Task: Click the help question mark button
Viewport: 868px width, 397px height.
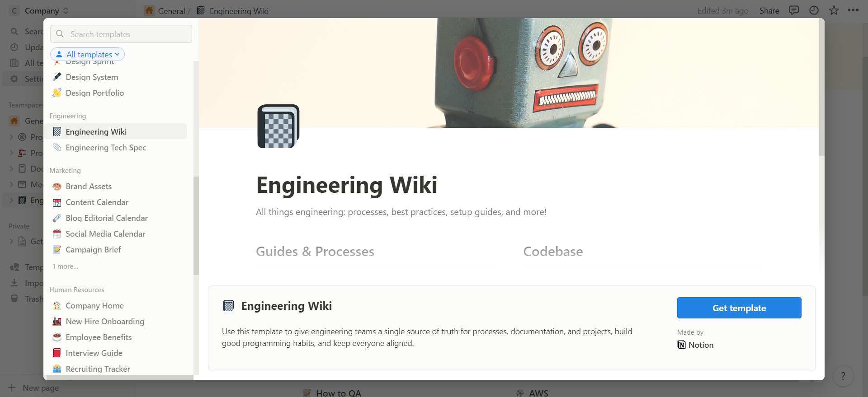Action: point(843,376)
